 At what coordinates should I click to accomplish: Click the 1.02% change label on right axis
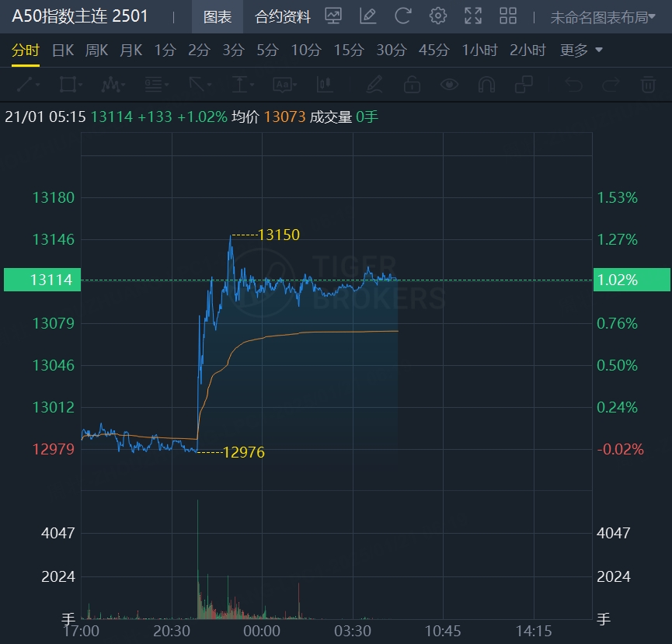[x=632, y=280]
